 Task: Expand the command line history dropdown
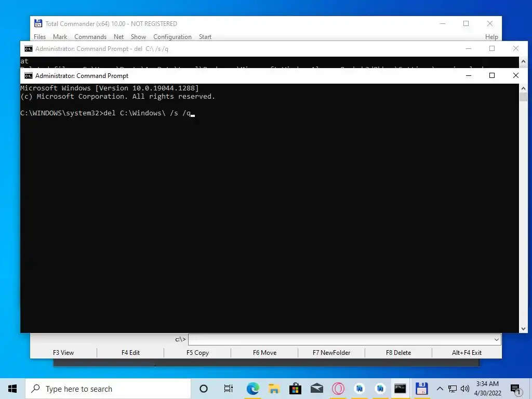coord(496,339)
